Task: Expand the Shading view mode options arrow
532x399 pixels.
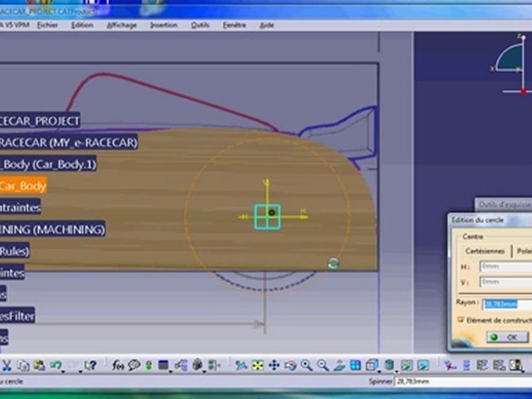Action: [x=396, y=372]
